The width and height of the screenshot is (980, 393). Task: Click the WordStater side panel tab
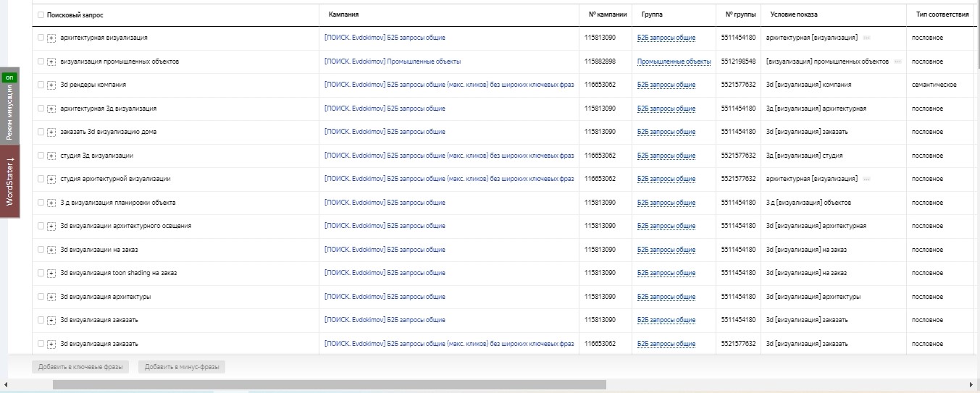[x=10, y=181]
